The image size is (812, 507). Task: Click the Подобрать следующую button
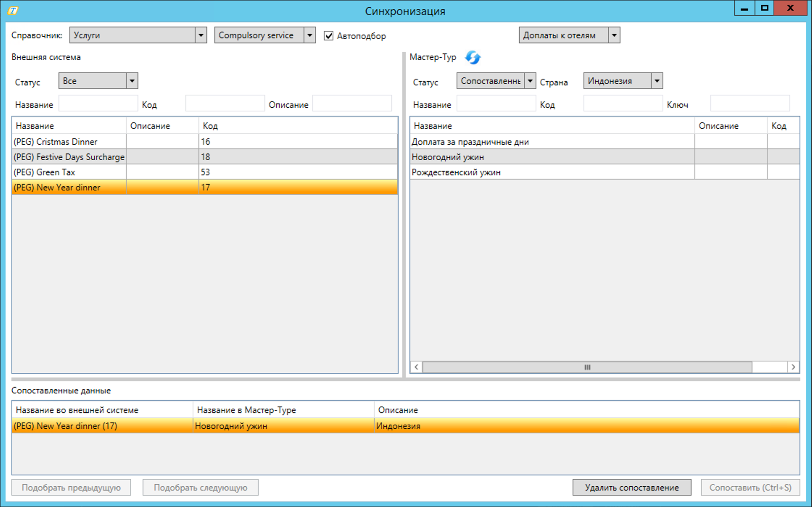pyautogui.click(x=200, y=487)
